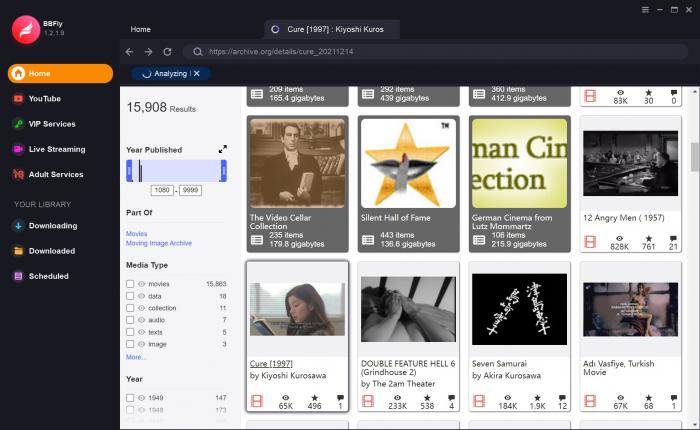Viewport: 700px width, 430px height.
Task: Open the Movies collection link
Action: 137,234
